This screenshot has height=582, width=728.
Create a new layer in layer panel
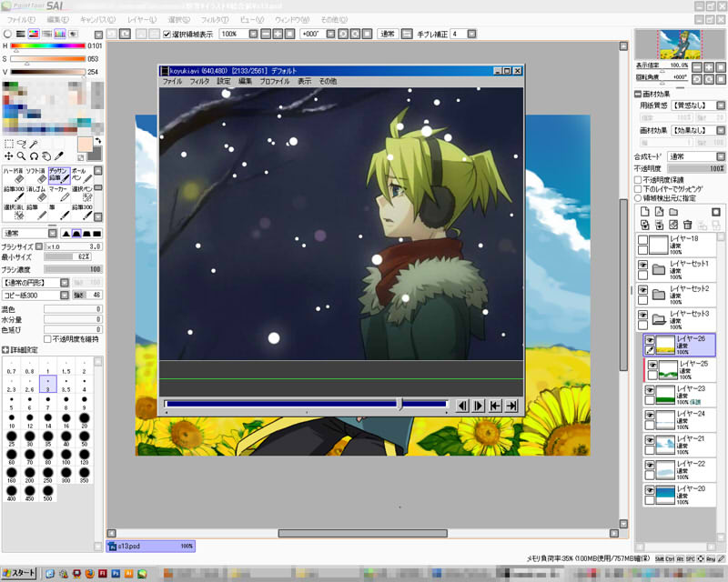tap(644, 212)
